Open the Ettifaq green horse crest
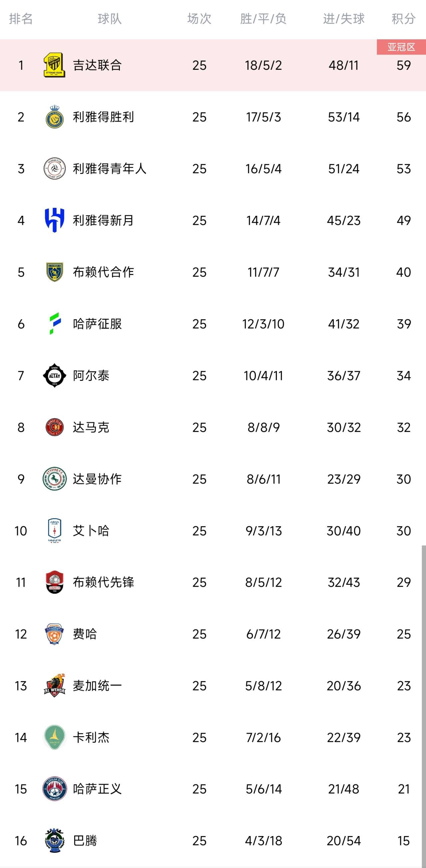The image size is (426, 868). coord(54,479)
